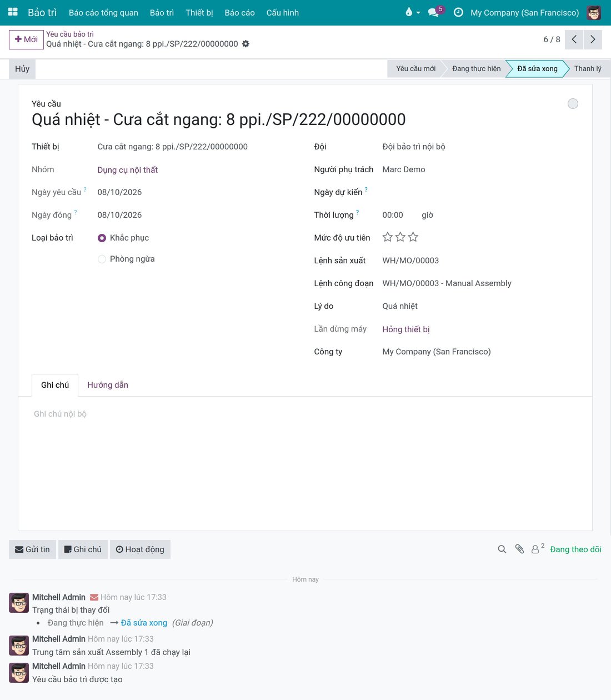Go to the previous record

pyautogui.click(x=574, y=39)
